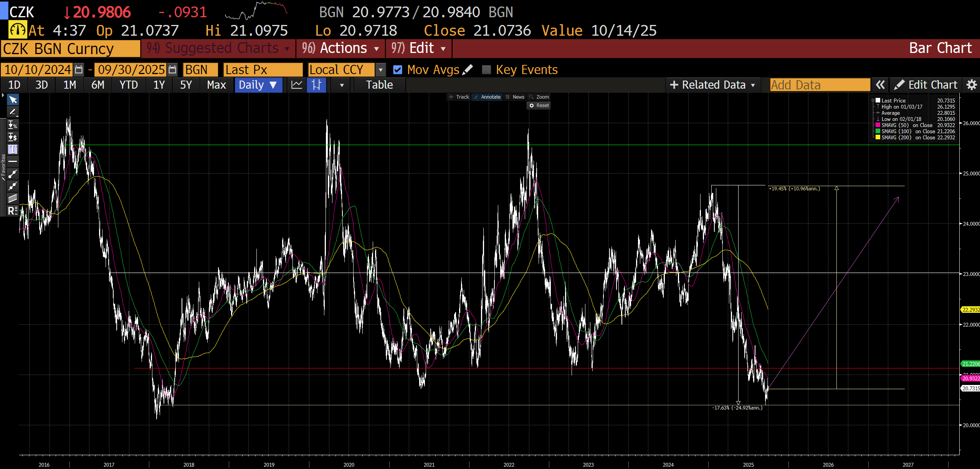980x469 pixels.
Task: Toggle the Mov Avgs checkbox
Action: tap(398, 69)
